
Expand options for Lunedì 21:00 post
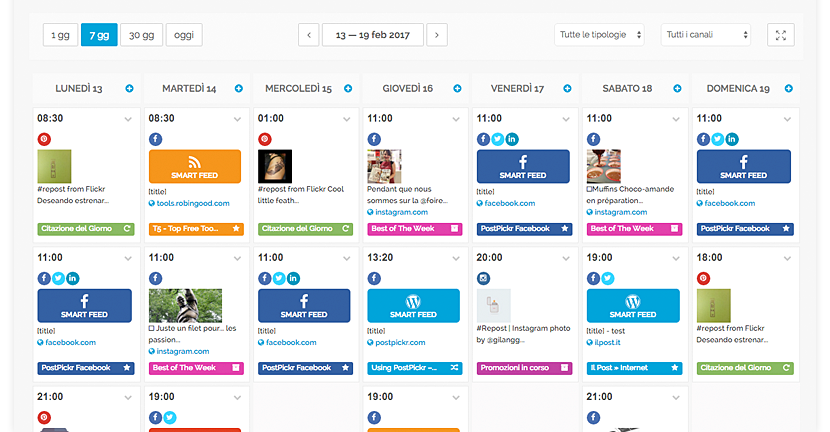(128, 398)
